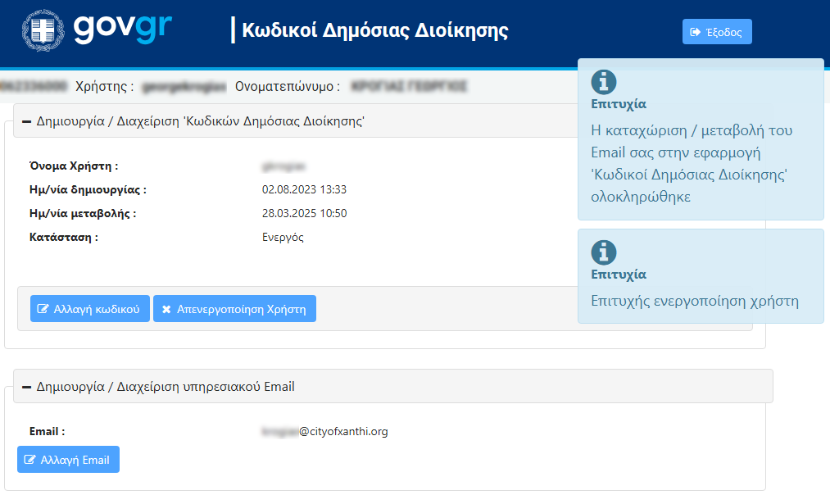Click the Όνομα Χρήστη field label
The width and height of the screenshot is (830, 504).
click(74, 166)
